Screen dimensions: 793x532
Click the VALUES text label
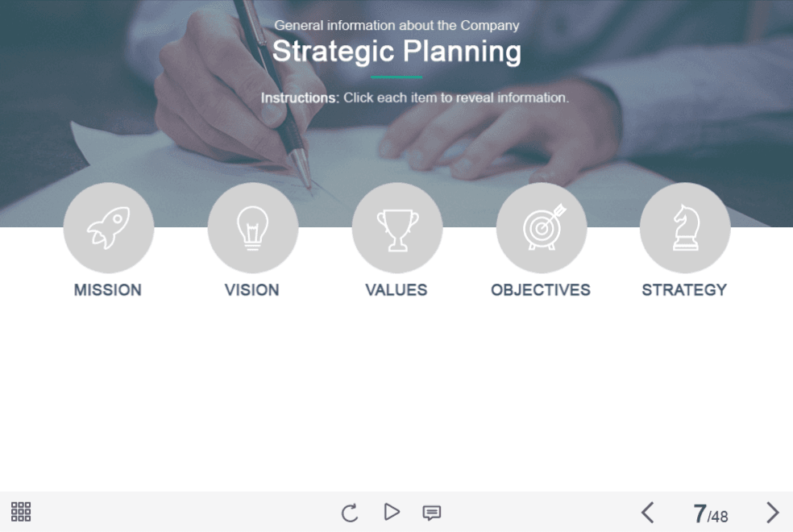396,290
